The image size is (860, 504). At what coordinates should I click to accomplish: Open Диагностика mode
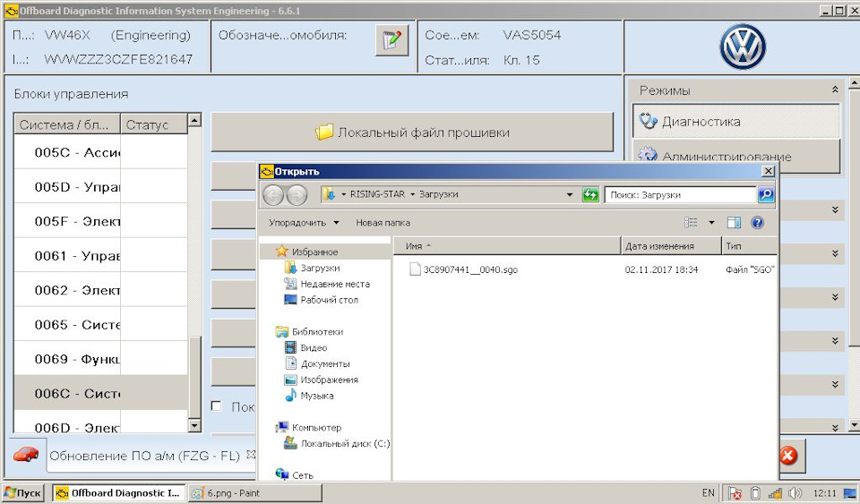point(736,121)
